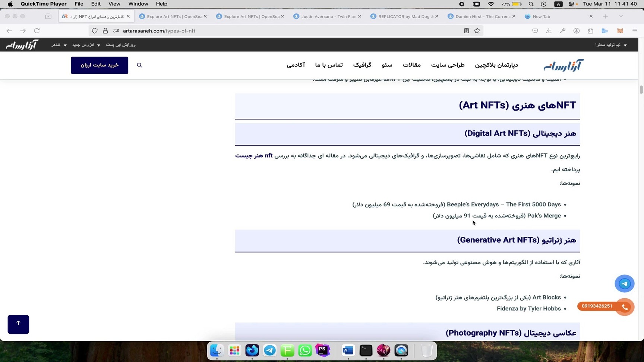Open Finder from the Dock
Image resolution: width=644 pixels, height=362 pixels.
click(217, 350)
